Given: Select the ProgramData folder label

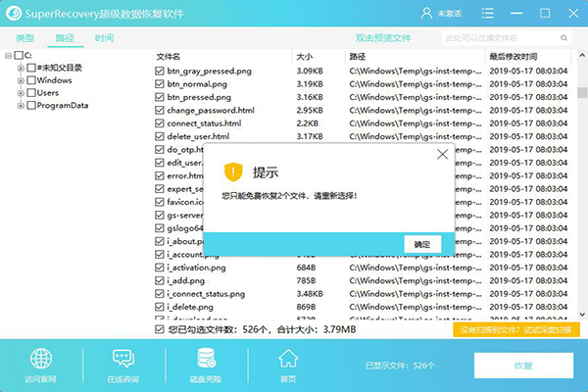Looking at the screenshot, I should coord(63,106).
